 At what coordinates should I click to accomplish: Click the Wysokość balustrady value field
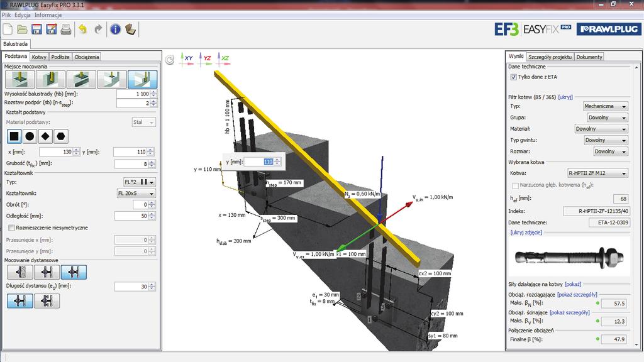(133, 94)
